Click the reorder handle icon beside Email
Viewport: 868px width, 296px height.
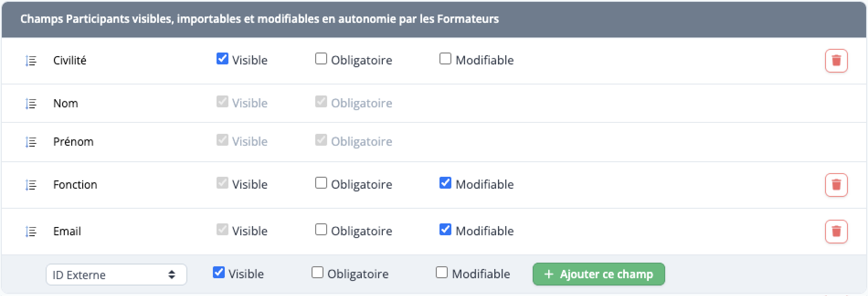tap(31, 232)
